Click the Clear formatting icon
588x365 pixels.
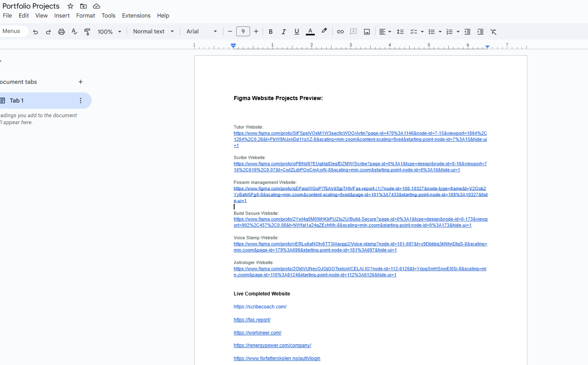point(494,32)
